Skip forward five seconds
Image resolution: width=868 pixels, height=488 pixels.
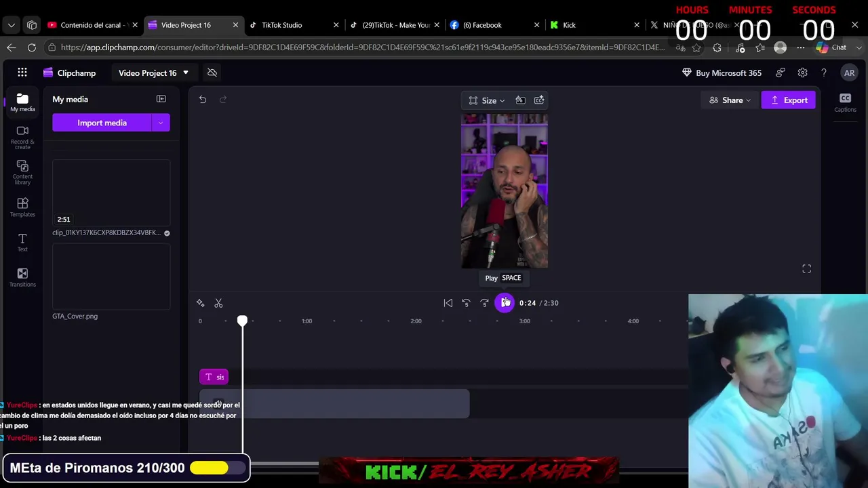pyautogui.click(x=484, y=303)
